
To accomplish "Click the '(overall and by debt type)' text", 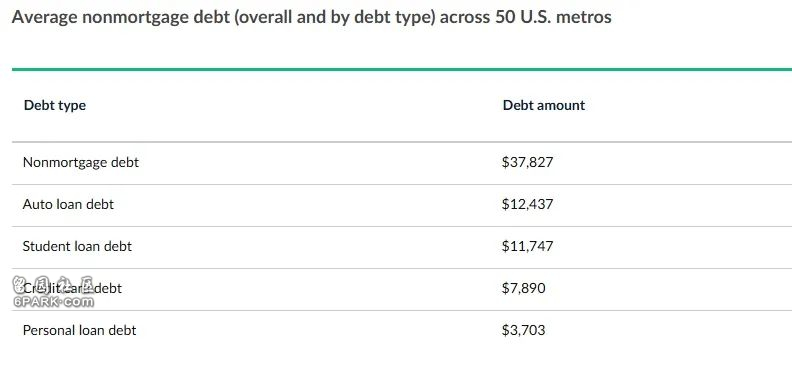I will coord(337,18).
